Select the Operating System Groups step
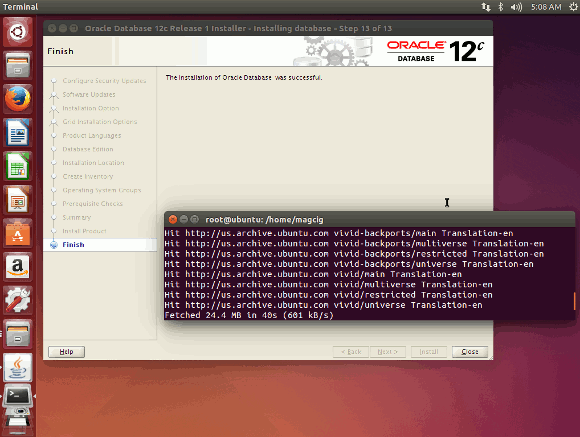 pyautogui.click(x=102, y=190)
